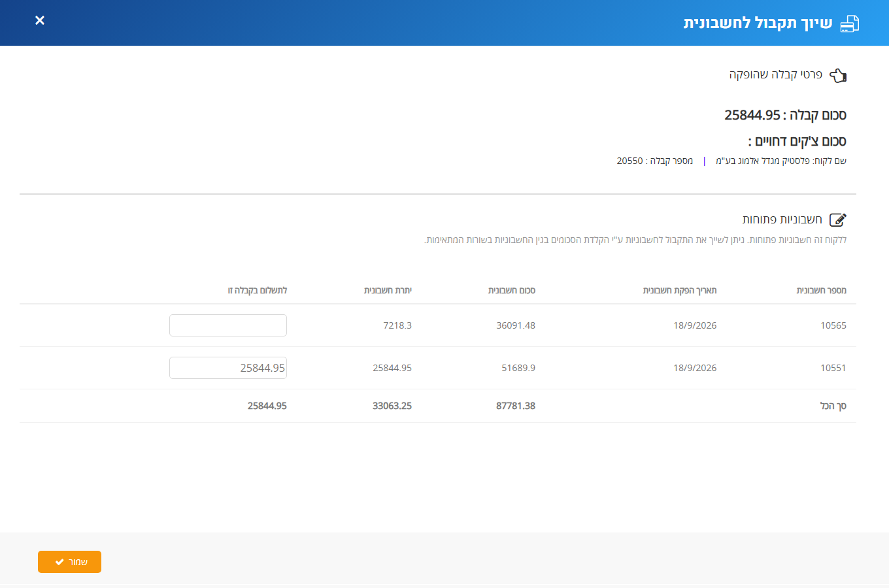The image size is (889, 588).
Task: Close the receipt assignment dialog with X
Action: pos(40,20)
